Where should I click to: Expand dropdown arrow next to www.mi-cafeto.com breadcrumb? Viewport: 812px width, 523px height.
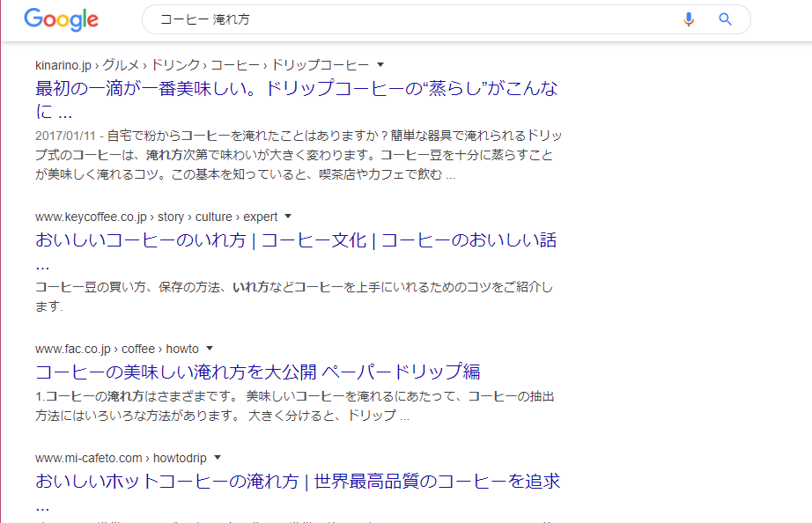tap(218, 458)
